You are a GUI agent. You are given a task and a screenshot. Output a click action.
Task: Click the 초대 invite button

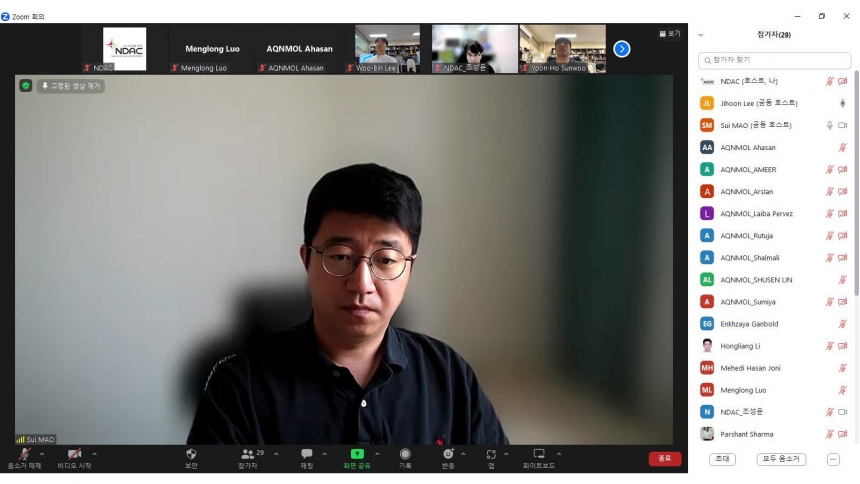pyautogui.click(x=722, y=459)
